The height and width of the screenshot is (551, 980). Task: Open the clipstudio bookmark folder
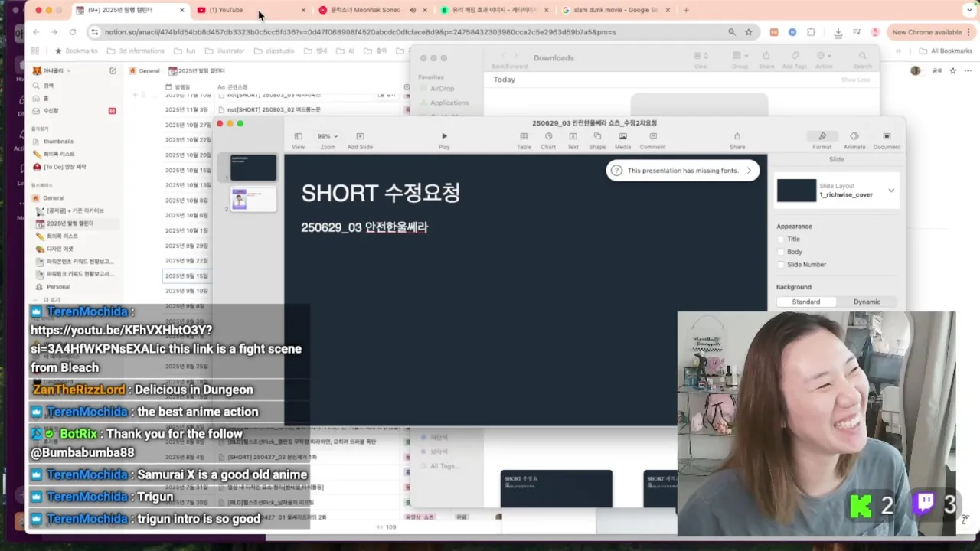[x=276, y=51]
